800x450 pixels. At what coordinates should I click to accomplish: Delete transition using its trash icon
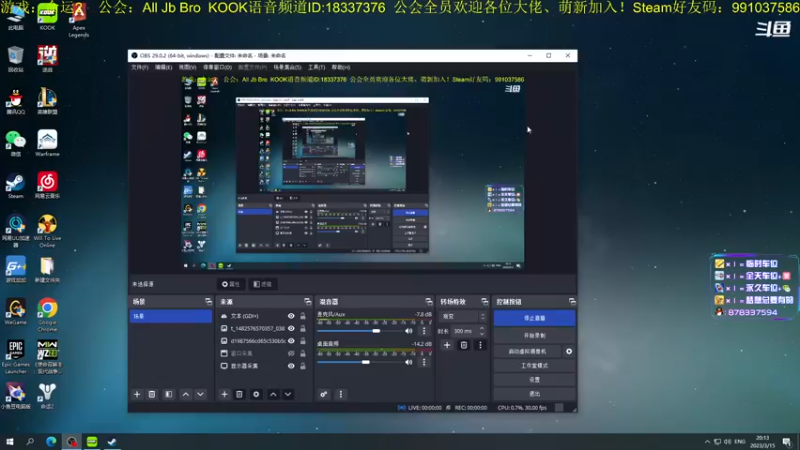pos(464,345)
